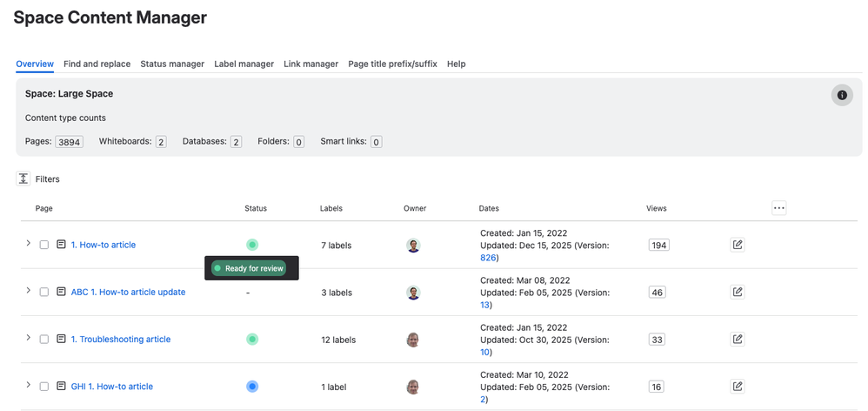Click the Whiteboards count 2
Viewport: 868px width, 411px height.
coord(161,142)
